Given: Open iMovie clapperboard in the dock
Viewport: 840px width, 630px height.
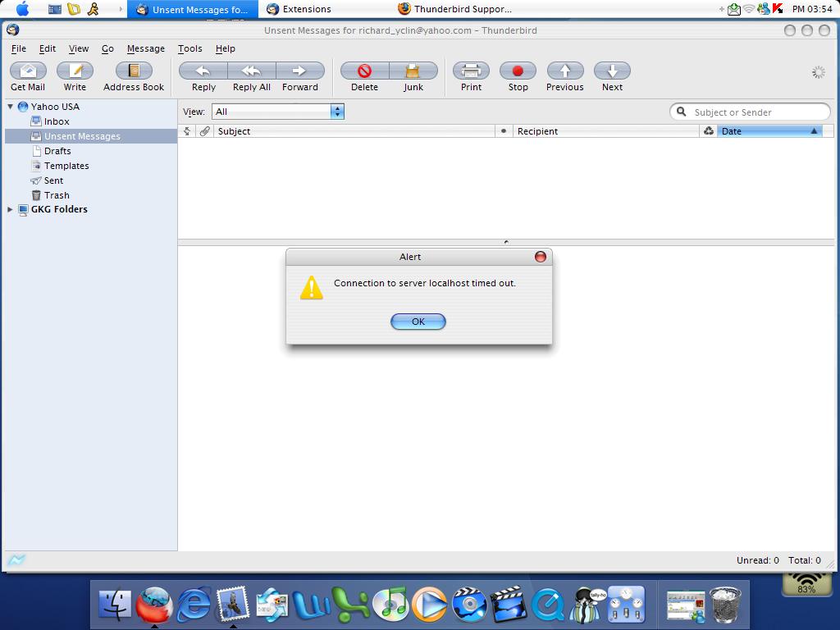Looking at the screenshot, I should 509,605.
